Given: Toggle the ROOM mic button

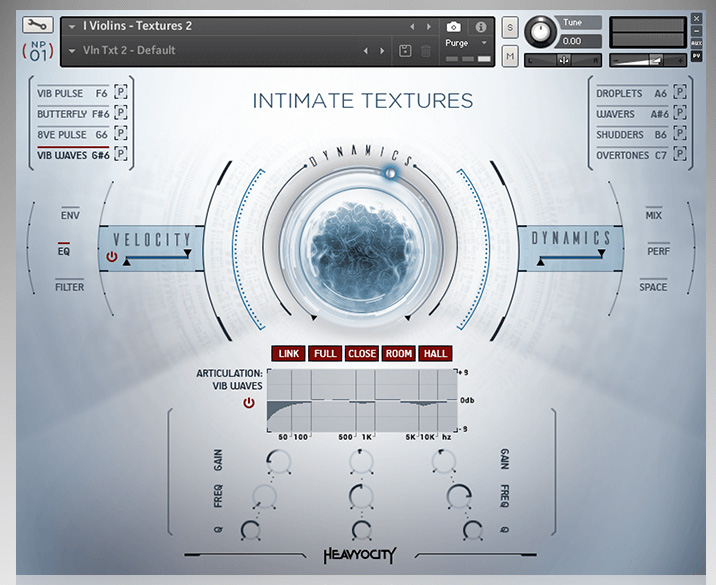Looking at the screenshot, I should pos(399,353).
